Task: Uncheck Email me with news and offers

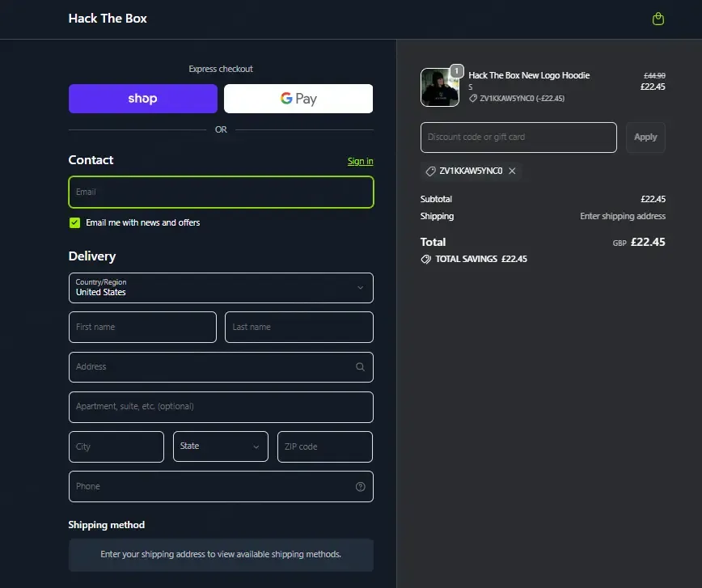Action: (74, 222)
